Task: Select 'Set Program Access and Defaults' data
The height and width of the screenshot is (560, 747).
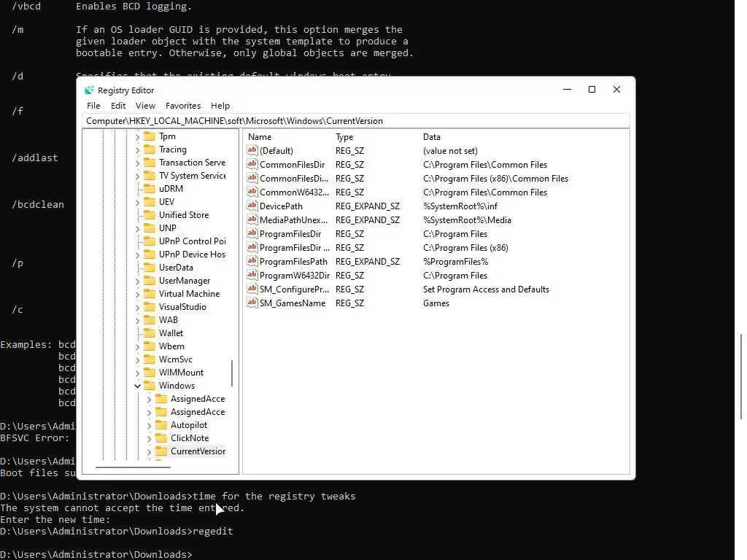Action: point(486,289)
